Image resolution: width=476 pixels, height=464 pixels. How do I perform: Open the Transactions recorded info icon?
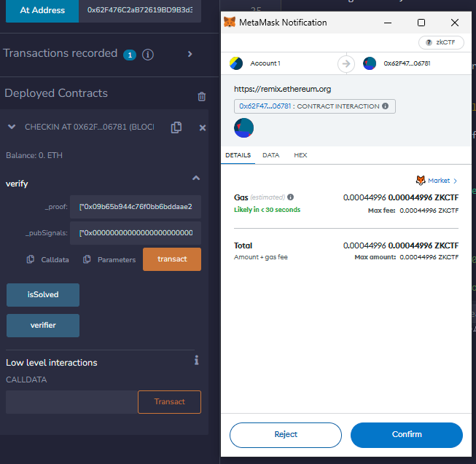(x=148, y=55)
